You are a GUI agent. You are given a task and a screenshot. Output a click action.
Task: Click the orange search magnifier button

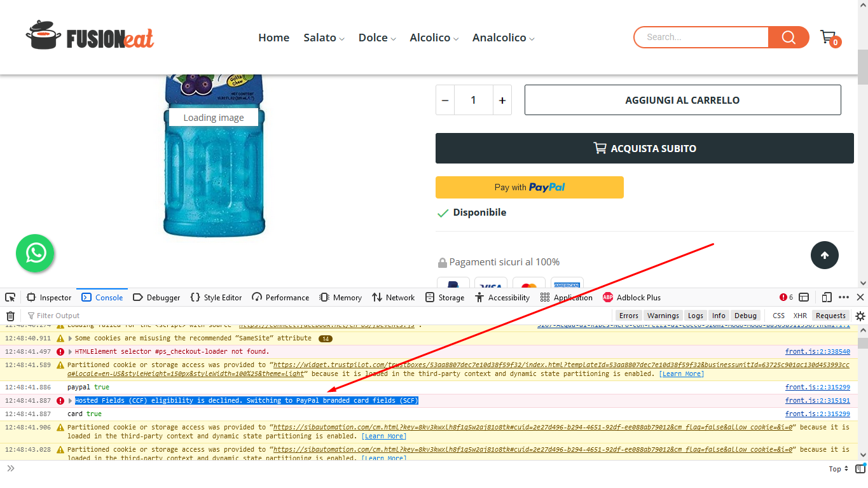[x=789, y=37]
